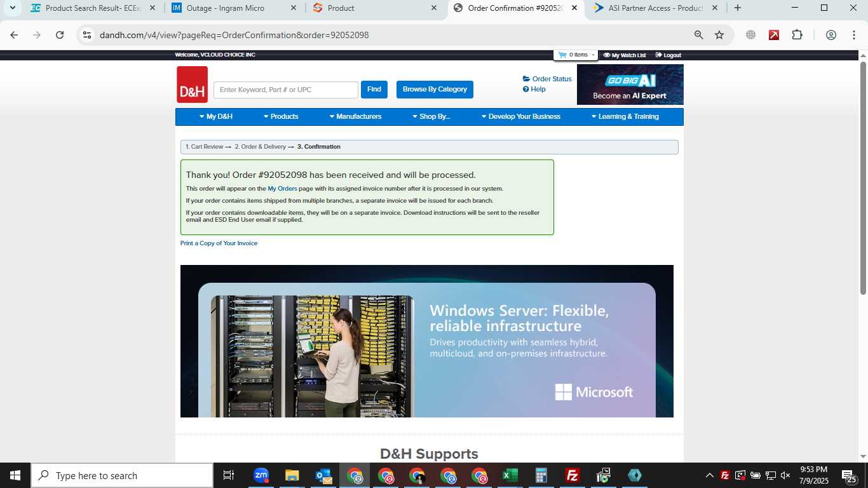This screenshot has height=488, width=868.
Task: Expand the Manufacturers menu
Action: point(355,117)
